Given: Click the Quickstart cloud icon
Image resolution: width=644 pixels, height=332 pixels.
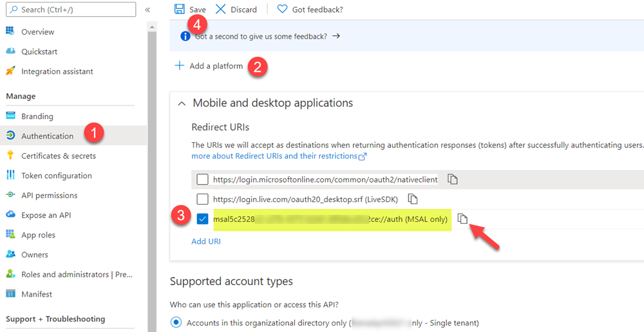Looking at the screenshot, I should [10, 51].
